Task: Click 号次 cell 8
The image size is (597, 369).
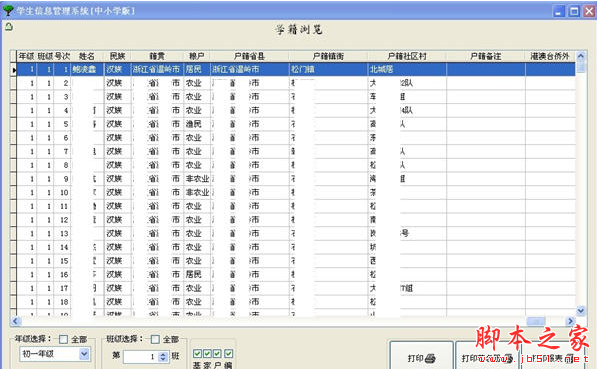Action: coord(62,165)
